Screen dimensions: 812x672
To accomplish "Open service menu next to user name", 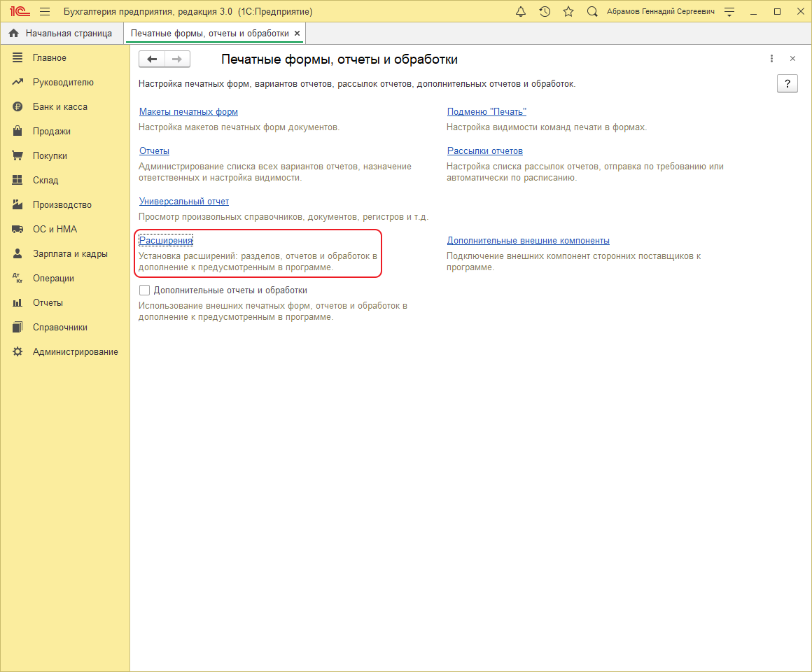I will [729, 11].
